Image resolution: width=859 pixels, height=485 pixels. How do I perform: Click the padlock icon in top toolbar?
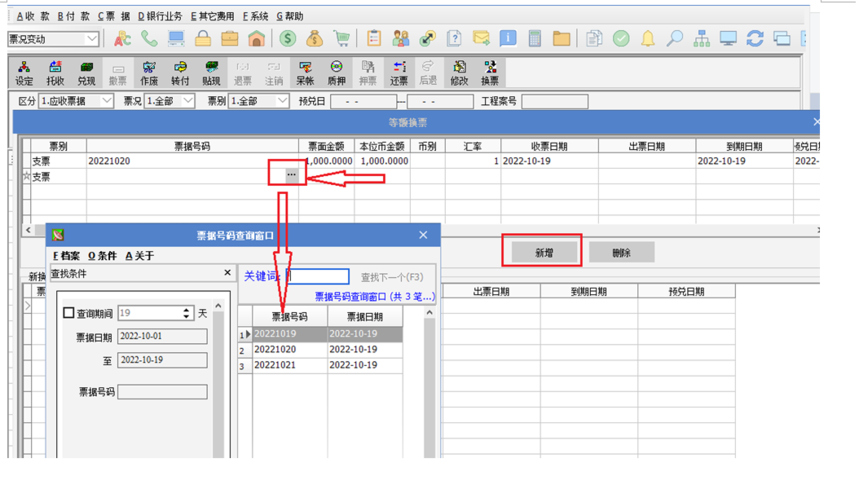click(x=203, y=38)
